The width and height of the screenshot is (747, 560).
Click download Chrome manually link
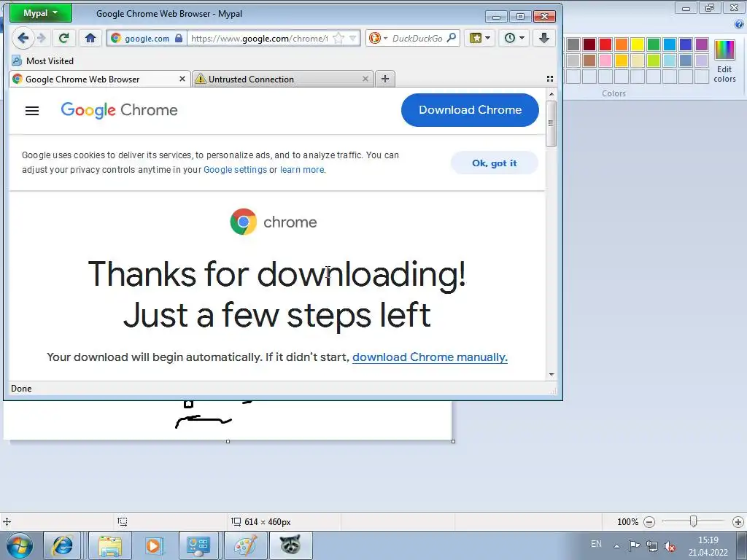[430, 357]
